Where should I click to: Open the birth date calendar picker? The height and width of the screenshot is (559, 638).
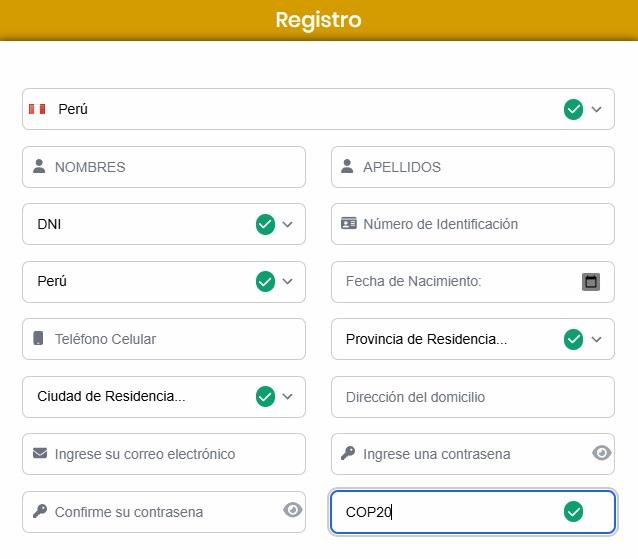coord(591,282)
